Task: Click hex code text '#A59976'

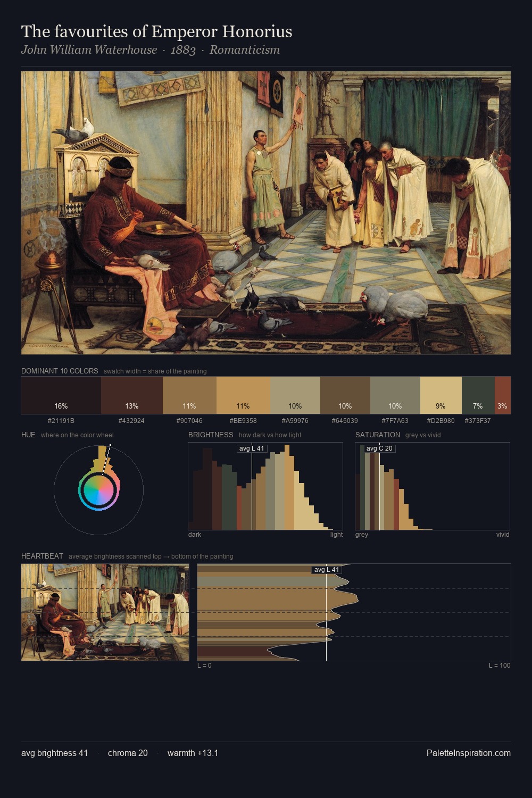Action: (x=295, y=420)
